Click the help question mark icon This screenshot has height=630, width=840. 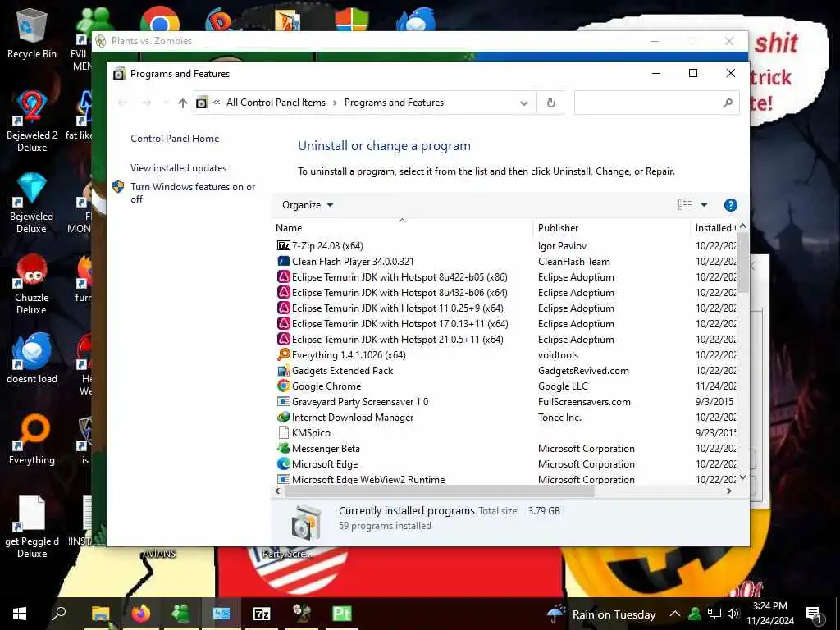pyautogui.click(x=730, y=204)
